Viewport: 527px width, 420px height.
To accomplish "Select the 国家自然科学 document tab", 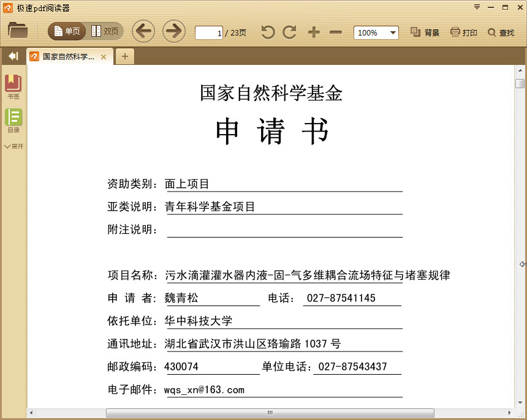I will [66, 56].
